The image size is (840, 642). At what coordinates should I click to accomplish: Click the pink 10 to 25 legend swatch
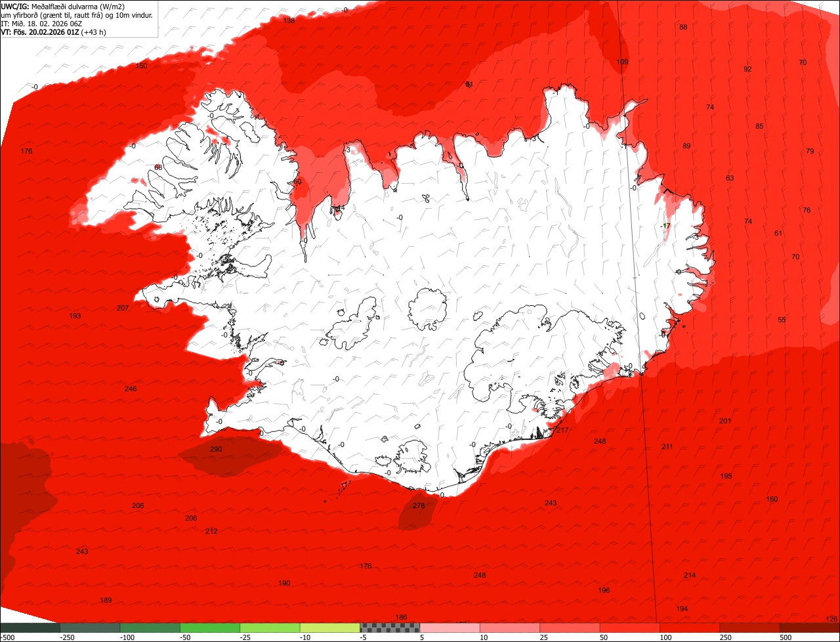[510, 628]
